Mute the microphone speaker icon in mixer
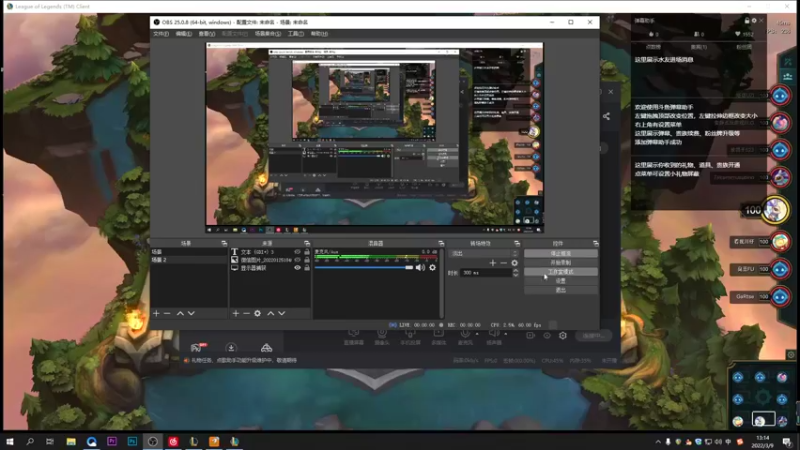The width and height of the screenshot is (800, 450). click(420, 267)
